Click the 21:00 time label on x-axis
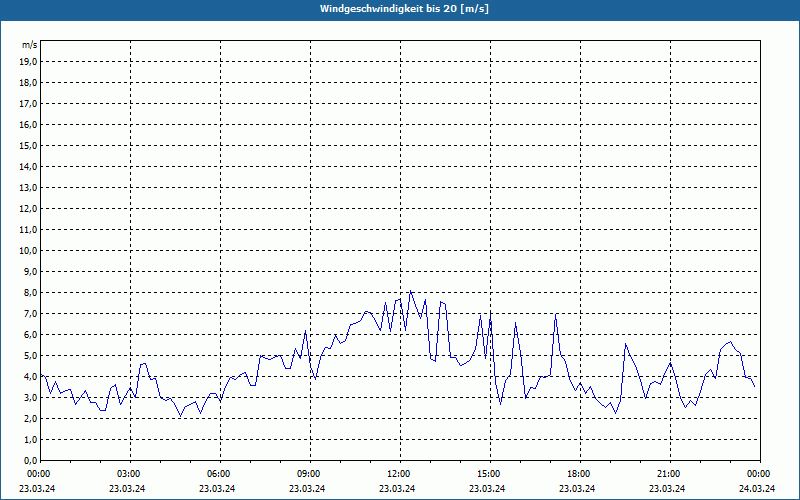The image size is (800, 500). (670, 474)
